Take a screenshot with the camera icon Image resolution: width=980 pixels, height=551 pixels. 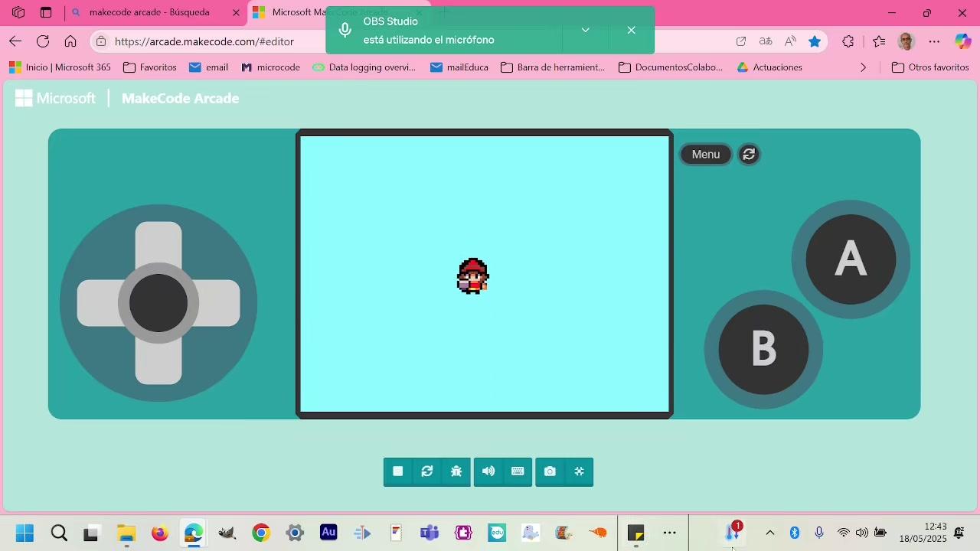(x=550, y=471)
